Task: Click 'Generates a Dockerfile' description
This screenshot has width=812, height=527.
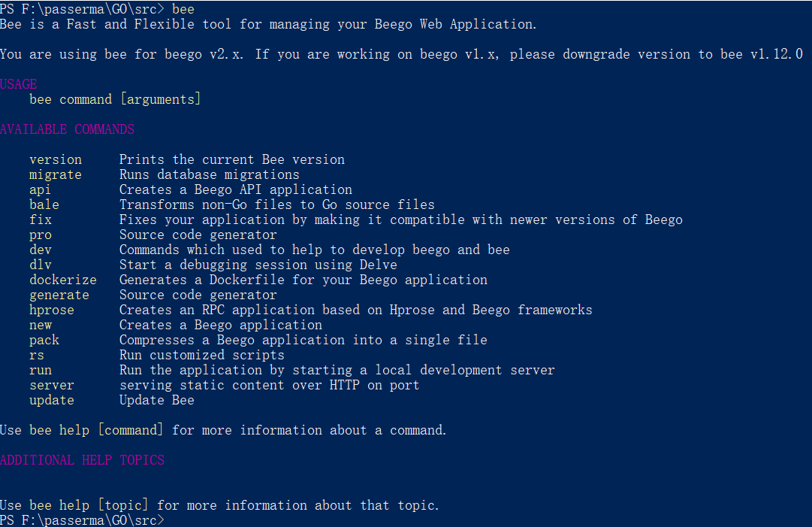Action: pos(303,280)
